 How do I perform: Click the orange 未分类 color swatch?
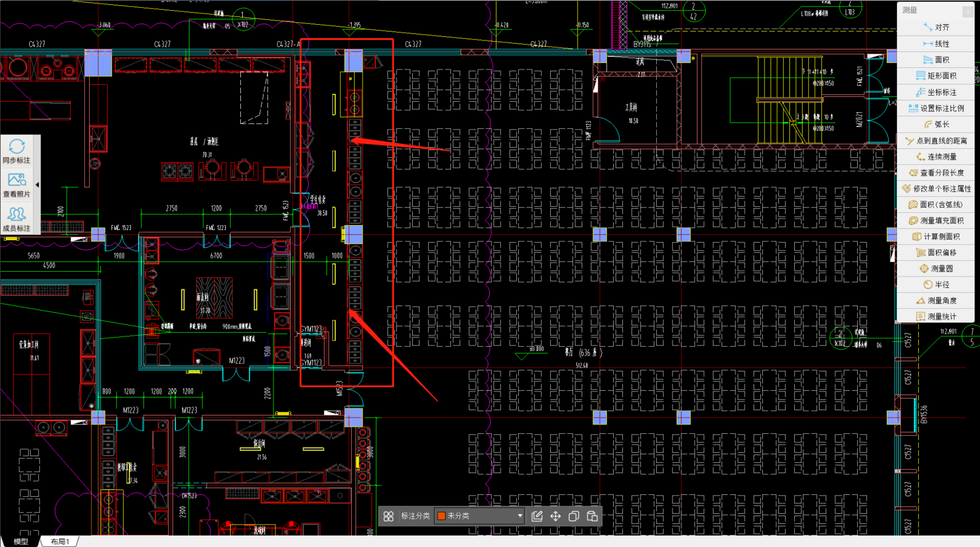click(441, 516)
